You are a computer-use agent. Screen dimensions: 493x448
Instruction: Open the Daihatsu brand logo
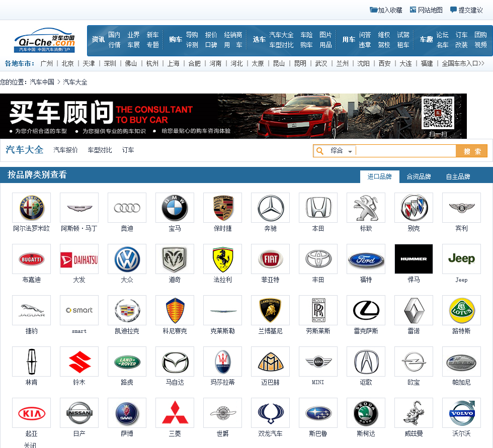click(x=79, y=259)
